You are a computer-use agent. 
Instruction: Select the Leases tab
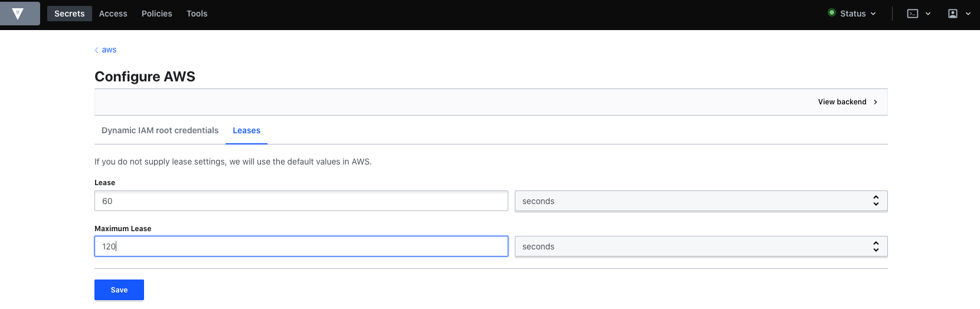click(246, 130)
